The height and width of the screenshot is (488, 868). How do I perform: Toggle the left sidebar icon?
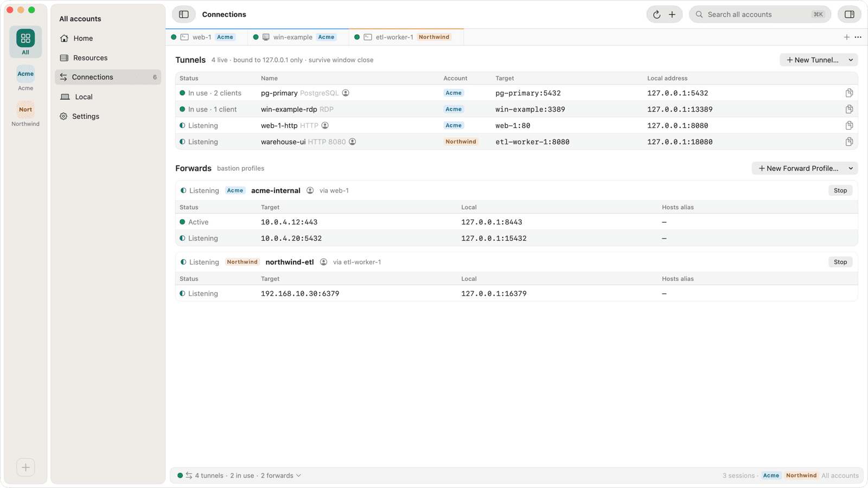click(x=184, y=15)
